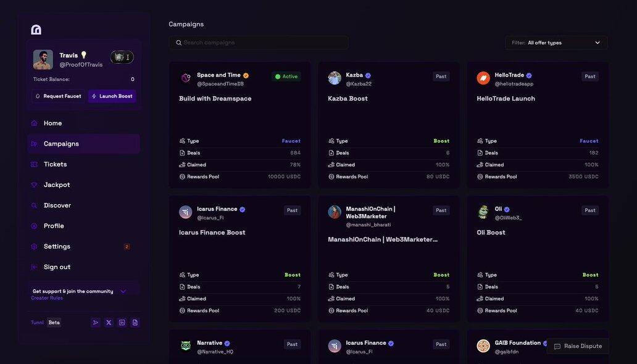Click the Space and Time campaign avatar
The width and height of the screenshot is (637, 364).
(x=186, y=78)
